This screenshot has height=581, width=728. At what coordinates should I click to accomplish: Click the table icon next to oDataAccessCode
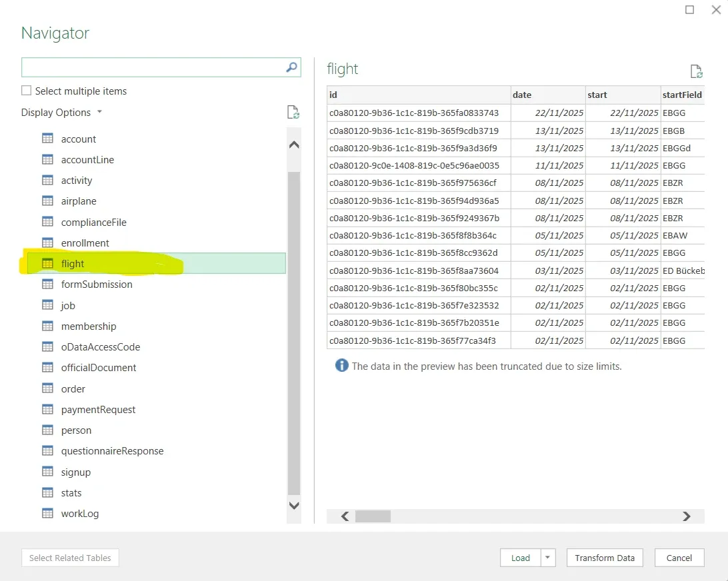[x=47, y=346]
